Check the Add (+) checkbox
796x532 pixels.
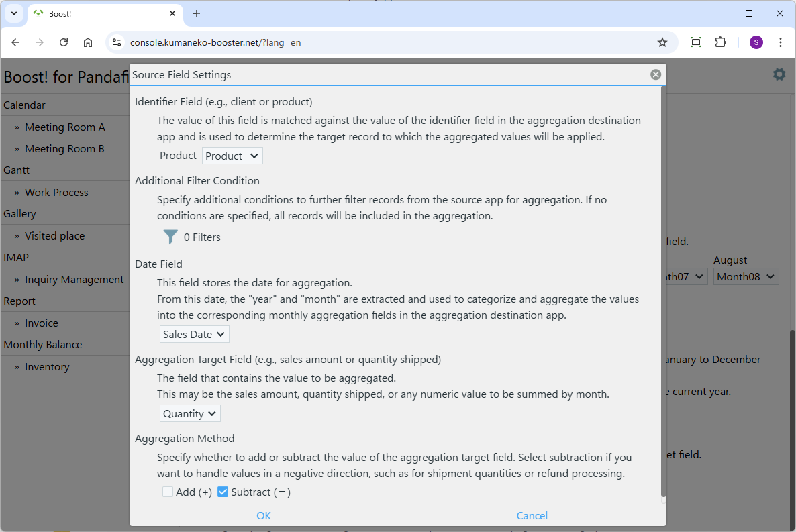pyautogui.click(x=168, y=492)
